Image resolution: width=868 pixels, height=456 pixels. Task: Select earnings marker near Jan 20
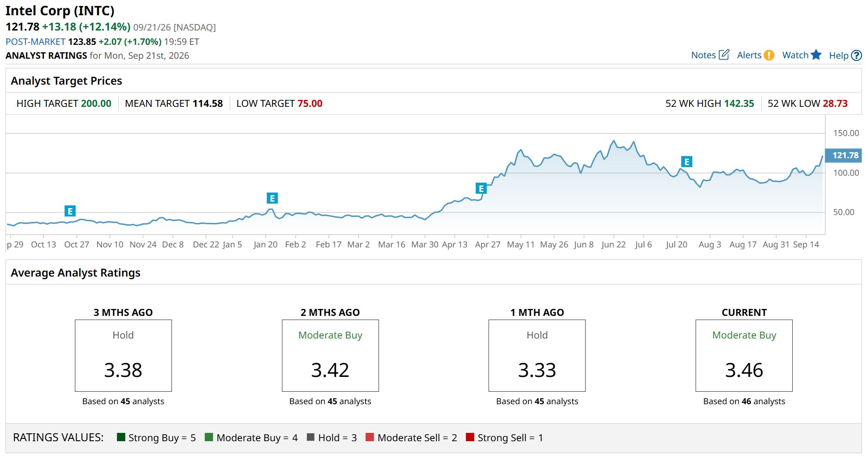pyautogui.click(x=272, y=198)
